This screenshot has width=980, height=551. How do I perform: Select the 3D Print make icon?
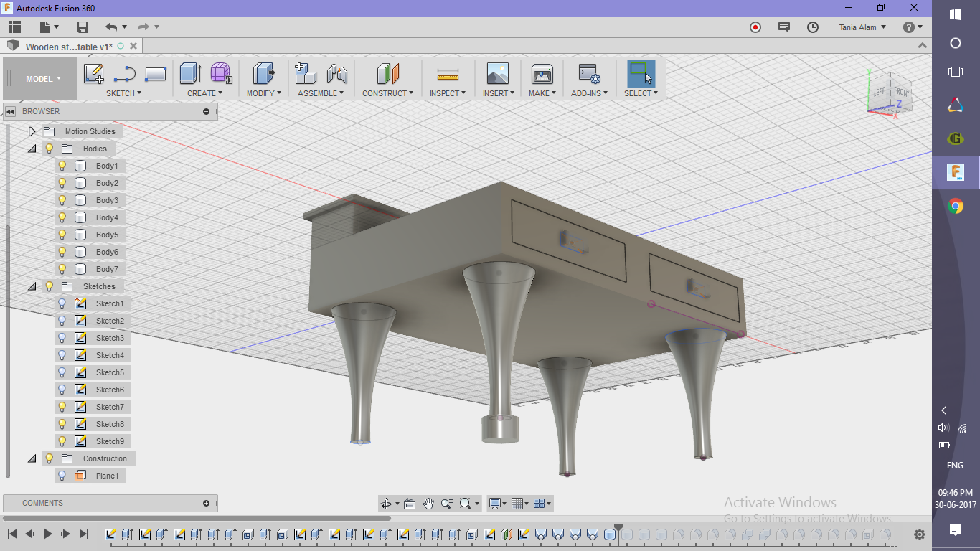tap(542, 74)
